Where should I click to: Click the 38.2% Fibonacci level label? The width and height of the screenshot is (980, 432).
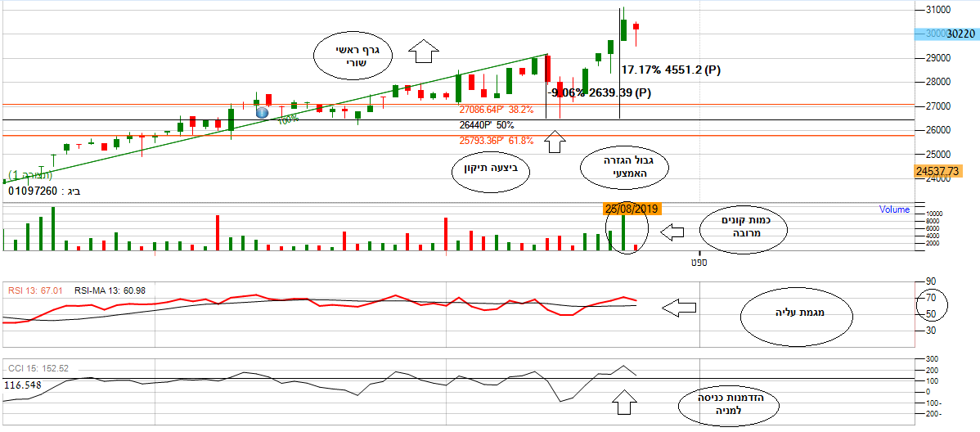496,109
